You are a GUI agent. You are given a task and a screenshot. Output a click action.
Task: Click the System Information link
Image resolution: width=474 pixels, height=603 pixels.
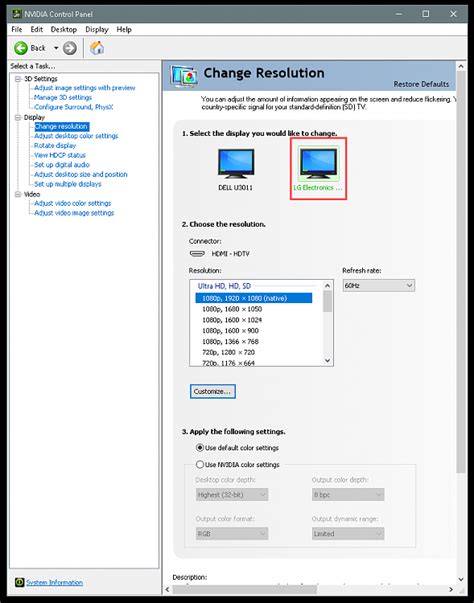pyautogui.click(x=54, y=583)
